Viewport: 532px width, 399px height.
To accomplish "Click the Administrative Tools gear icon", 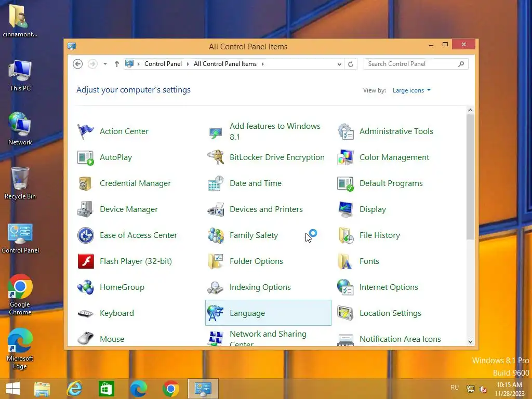I will (345, 131).
